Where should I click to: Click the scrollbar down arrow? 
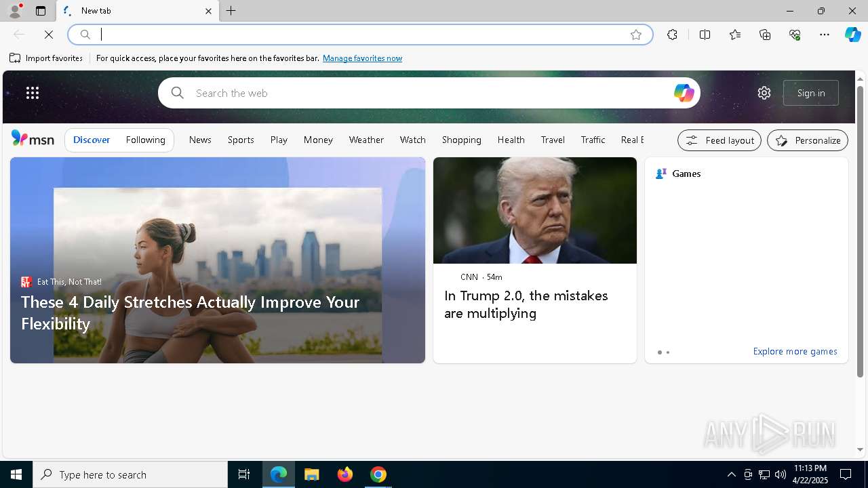860,449
